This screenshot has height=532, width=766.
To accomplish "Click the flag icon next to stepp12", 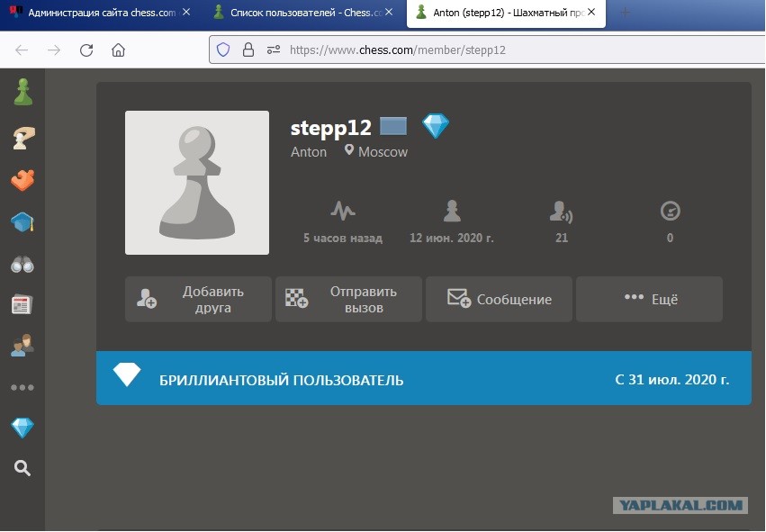I will coord(393,126).
